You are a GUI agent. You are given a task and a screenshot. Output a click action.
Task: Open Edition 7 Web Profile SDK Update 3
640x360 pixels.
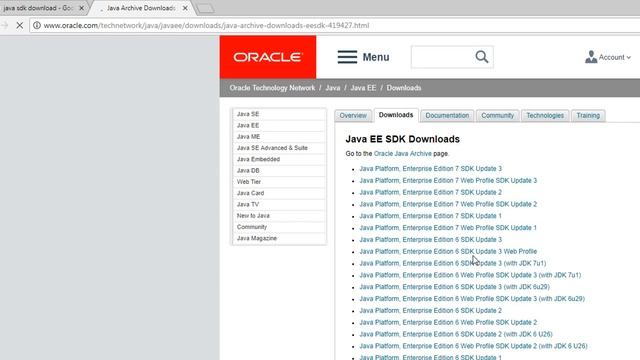[x=448, y=180]
